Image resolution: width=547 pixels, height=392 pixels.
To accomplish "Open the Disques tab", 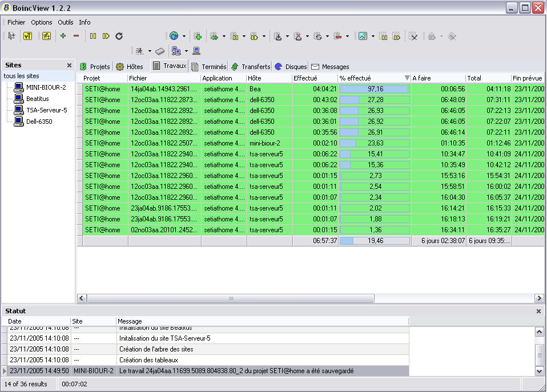I will (x=291, y=67).
